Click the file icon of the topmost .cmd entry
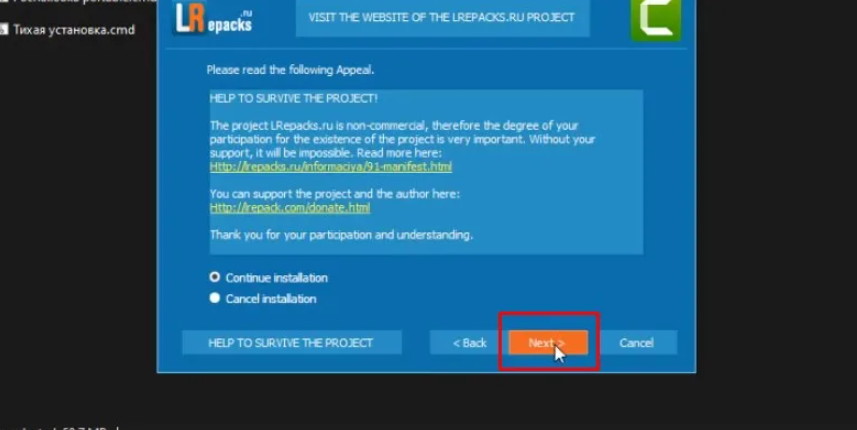Viewport: 857px width, 430px height. (3, 2)
